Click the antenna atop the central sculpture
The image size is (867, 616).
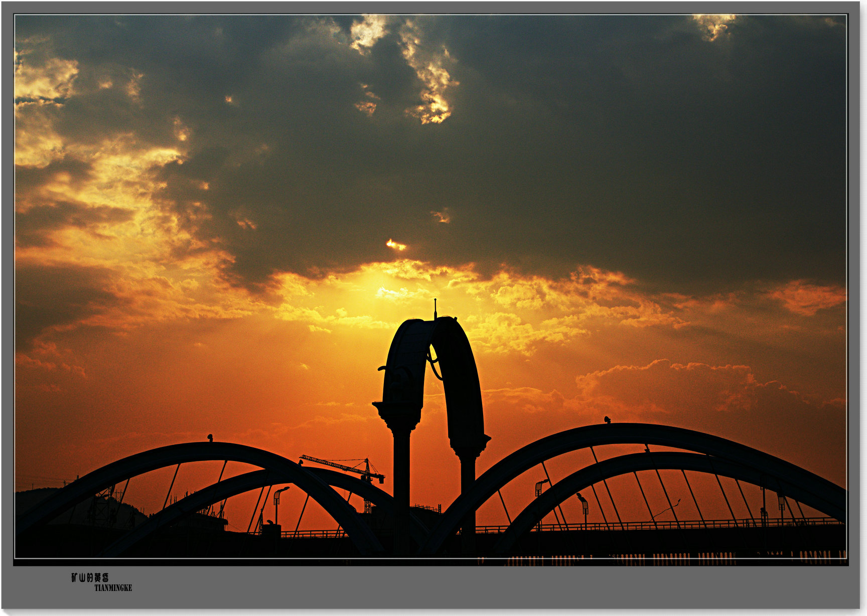435,308
